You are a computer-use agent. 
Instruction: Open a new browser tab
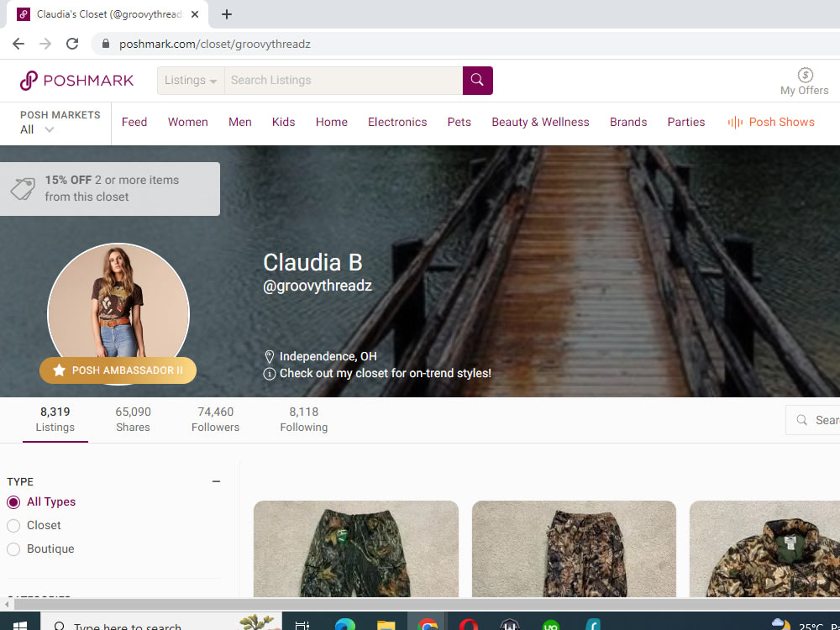pos(227,14)
